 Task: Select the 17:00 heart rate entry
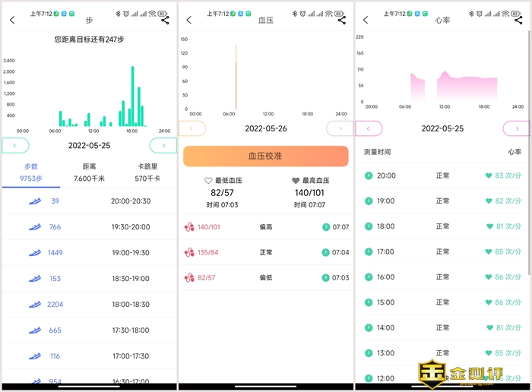pos(442,251)
